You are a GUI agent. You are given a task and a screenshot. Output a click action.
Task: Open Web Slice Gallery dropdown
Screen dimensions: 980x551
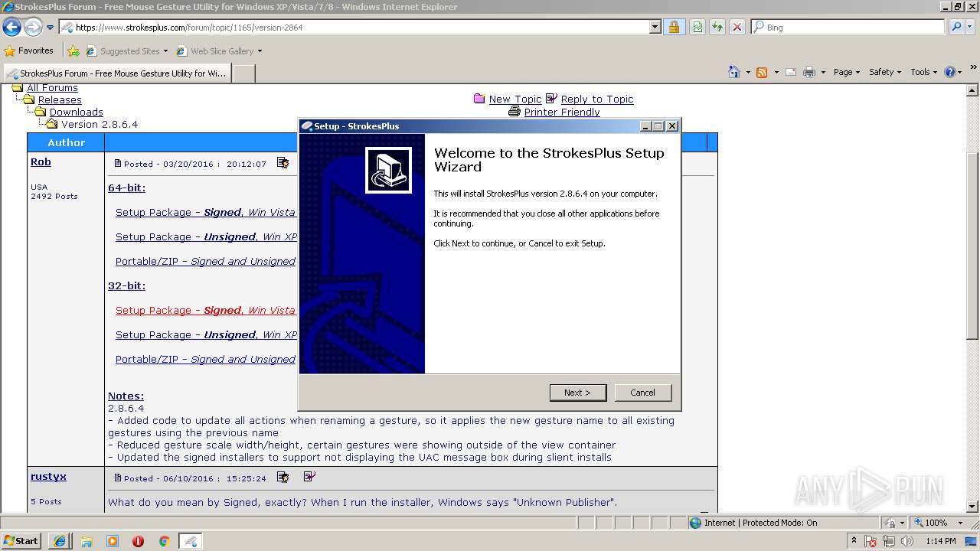point(220,51)
